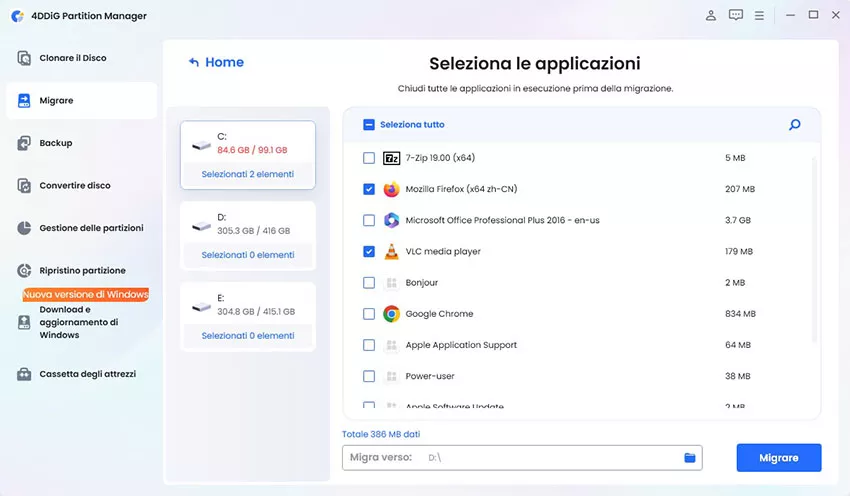The width and height of the screenshot is (850, 496).
Task: Click the VLC cone icon
Action: click(391, 252)
